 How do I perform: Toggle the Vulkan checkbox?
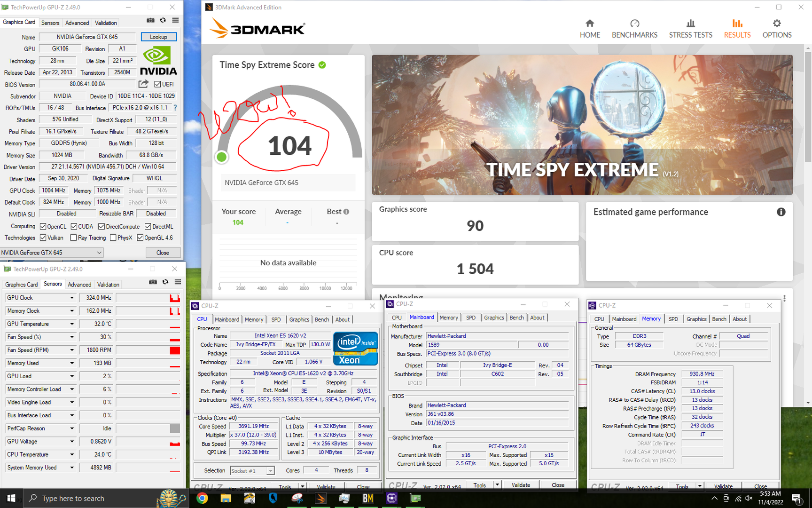tap(43, 238)
